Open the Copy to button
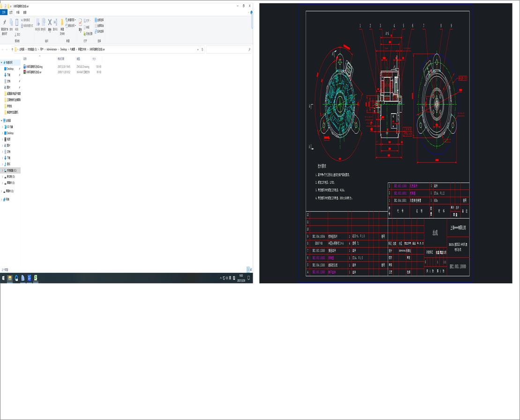The image size is (520, 420). click(x=43, y=24)
